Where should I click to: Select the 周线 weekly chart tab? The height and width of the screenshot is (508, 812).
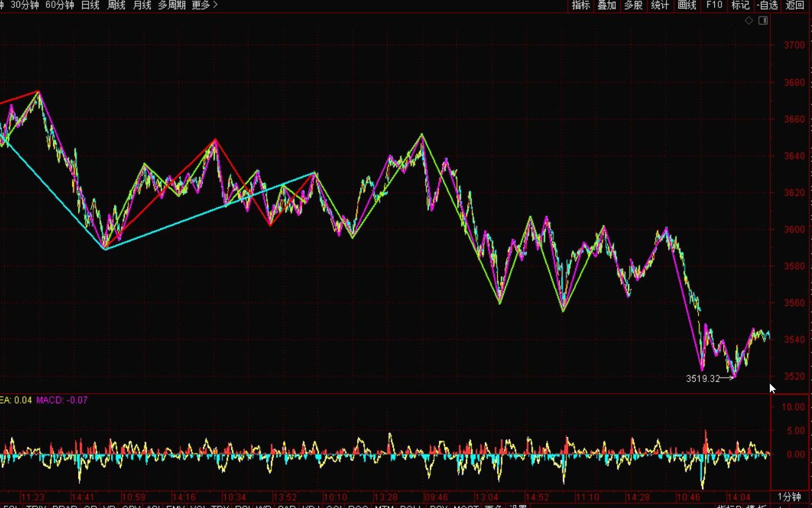point(116,5)
